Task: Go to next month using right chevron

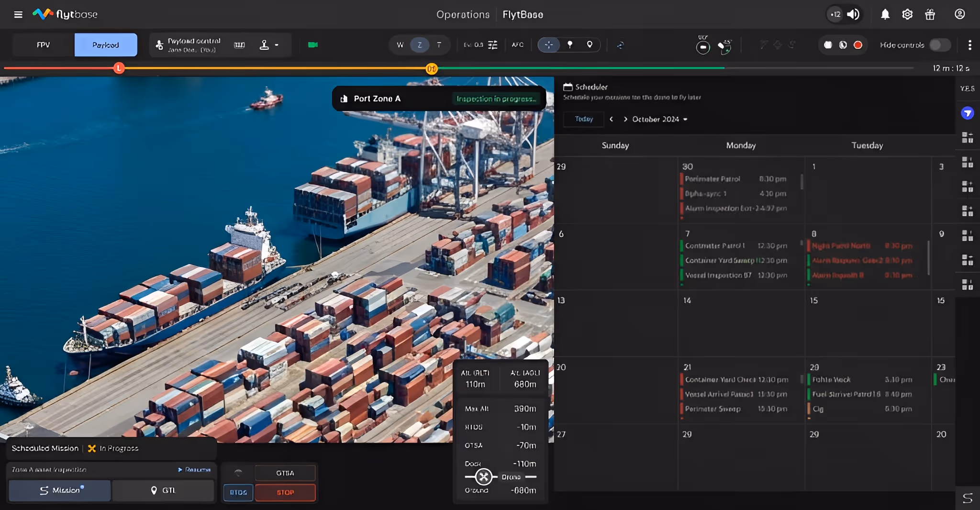Action: click(625, 119)
